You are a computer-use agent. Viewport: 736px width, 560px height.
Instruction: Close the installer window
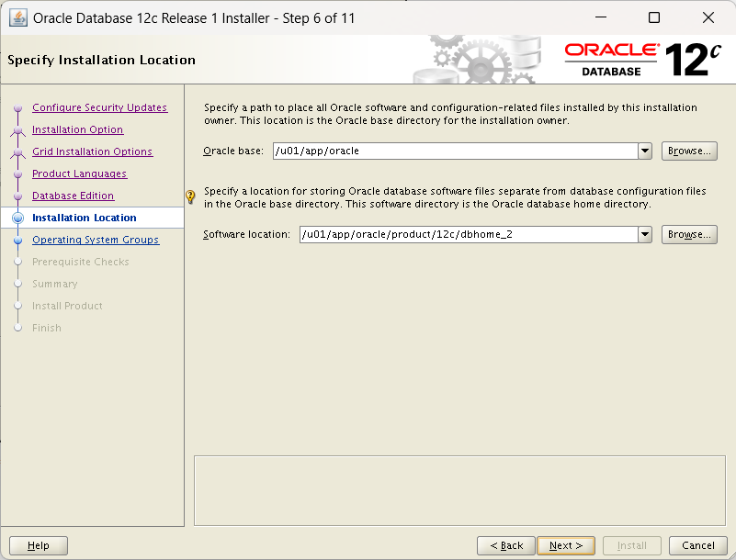[x=708, y=17]
